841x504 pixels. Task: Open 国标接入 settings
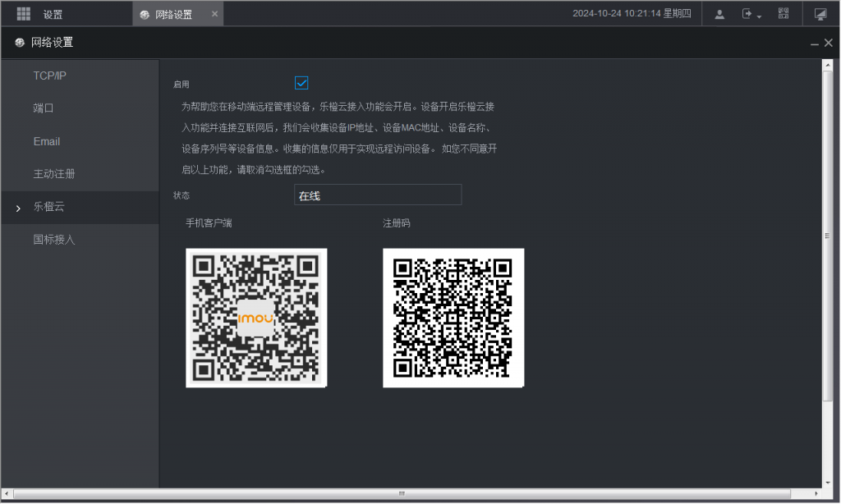click(x=54, y=240)
